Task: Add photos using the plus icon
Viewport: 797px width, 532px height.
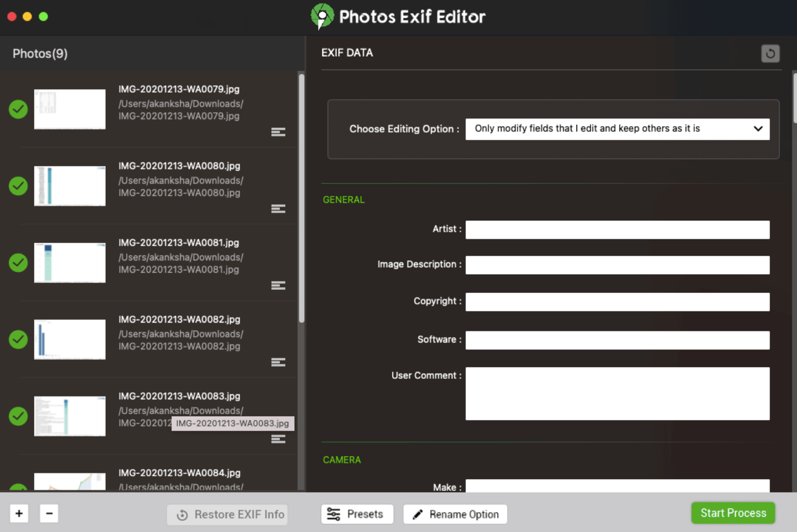Action: (x=19, y=513)
